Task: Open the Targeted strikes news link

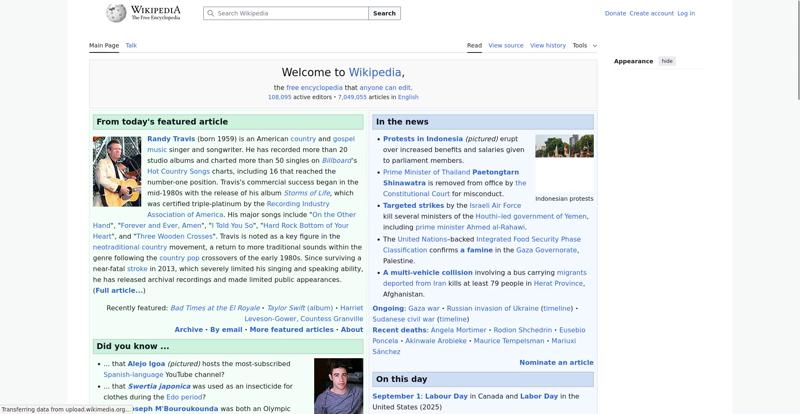Action: click(x=413, y=205)
